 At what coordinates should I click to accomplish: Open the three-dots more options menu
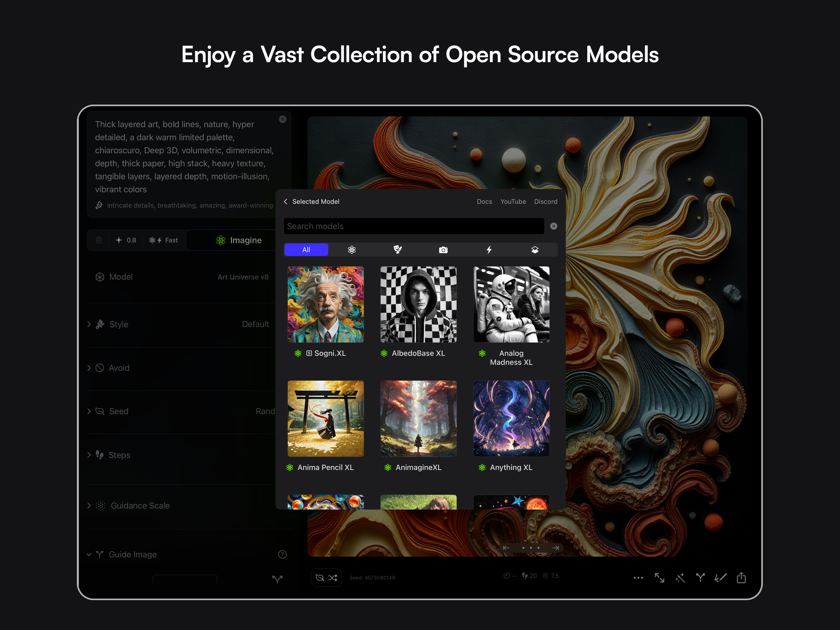[x=638, y=578]
